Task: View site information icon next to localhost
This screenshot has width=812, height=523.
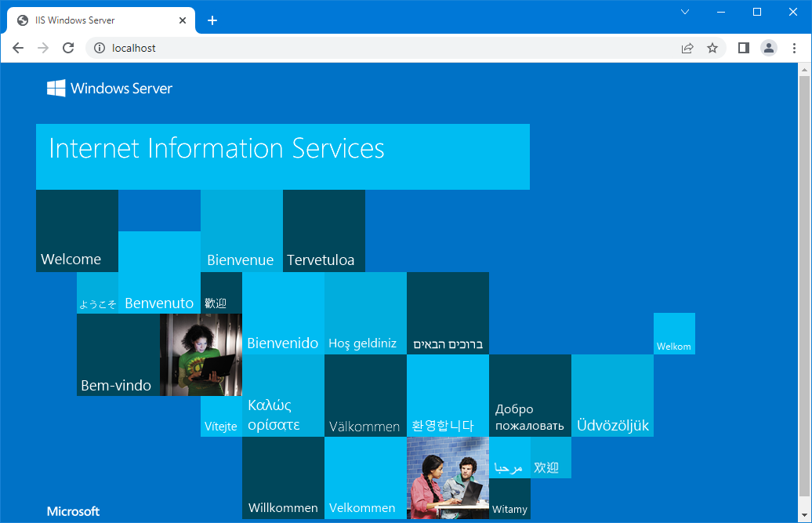Action: click(99, 48)
